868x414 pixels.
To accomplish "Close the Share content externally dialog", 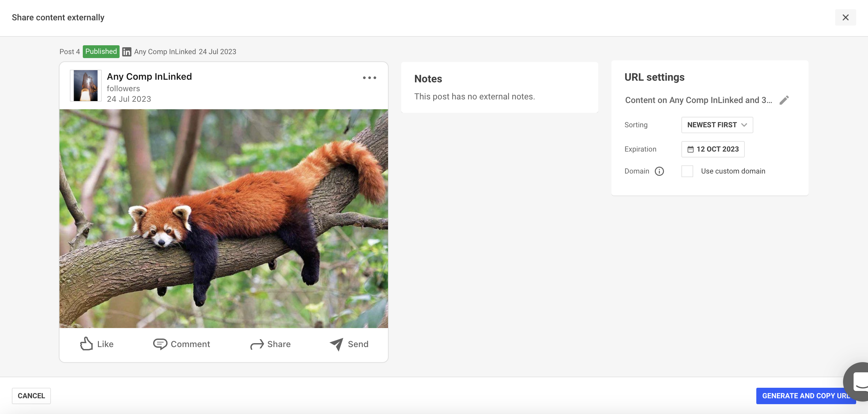I will (845, 17).
